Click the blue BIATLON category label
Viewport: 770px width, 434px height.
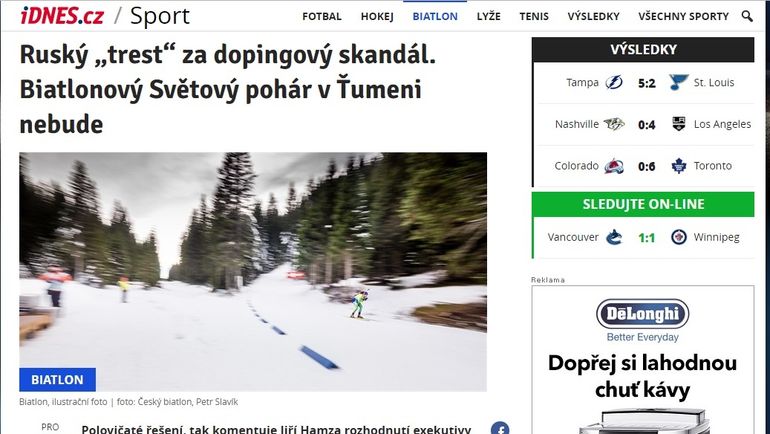coord(57,380)
